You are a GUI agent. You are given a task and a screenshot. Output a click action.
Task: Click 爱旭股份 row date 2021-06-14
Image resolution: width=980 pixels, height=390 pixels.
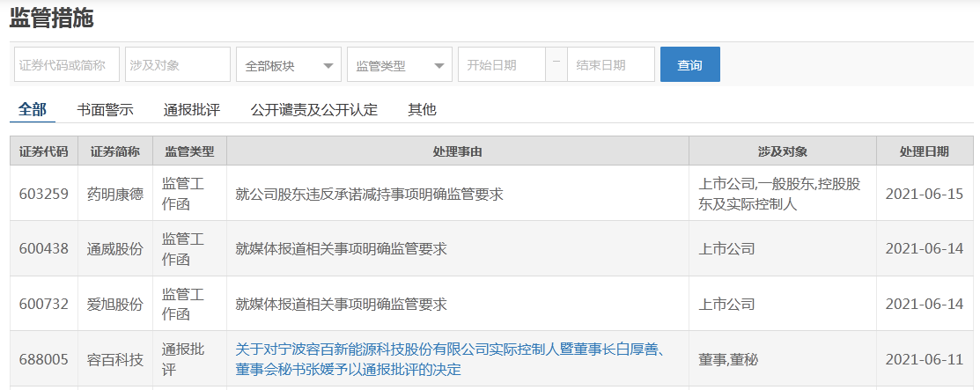click(925, 305)
